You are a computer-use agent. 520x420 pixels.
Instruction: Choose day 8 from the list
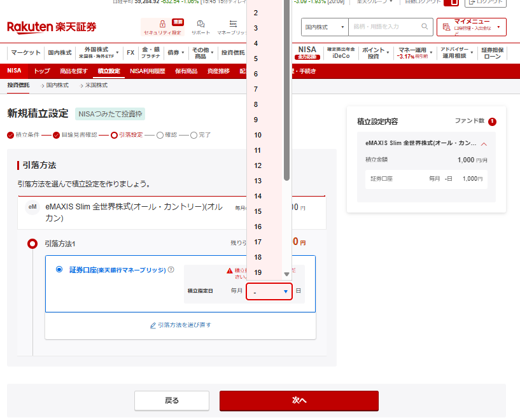pyautogui.click(x=264, y=104)
